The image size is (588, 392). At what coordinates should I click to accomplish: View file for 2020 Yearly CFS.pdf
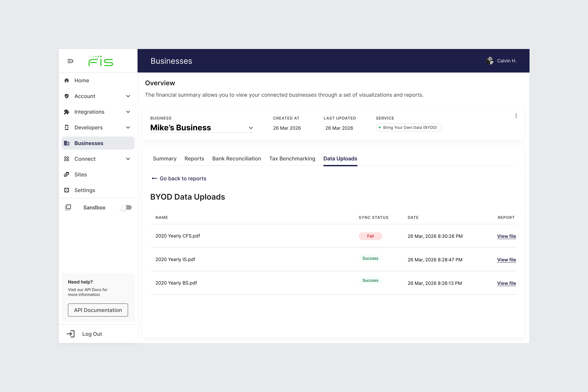pyautogui.click(x=506, y=236)
